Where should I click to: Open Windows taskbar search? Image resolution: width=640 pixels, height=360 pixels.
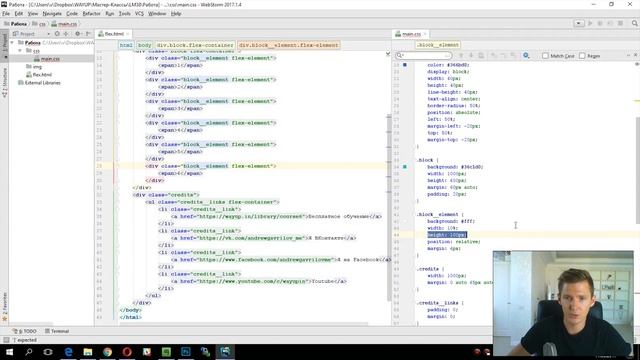point(29,352)
